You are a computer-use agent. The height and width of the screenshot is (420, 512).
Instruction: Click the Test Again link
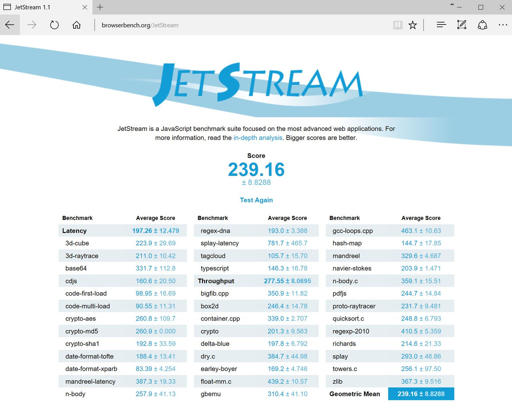(256, 200)
